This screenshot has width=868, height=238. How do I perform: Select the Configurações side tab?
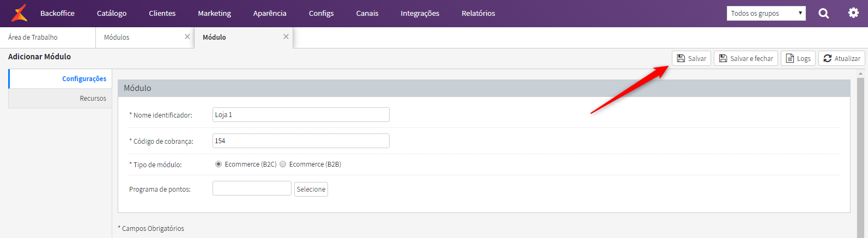(x=60, y=78)
